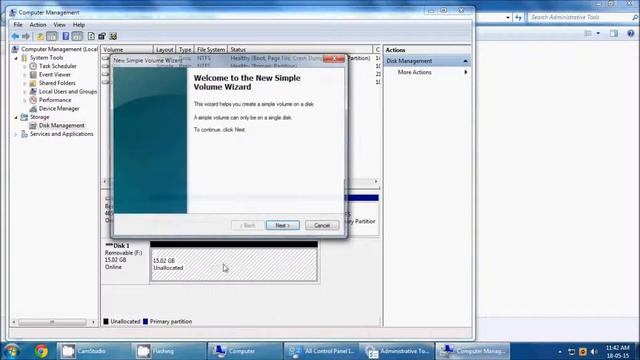This screenshot has width=640, height=360.
Task: Click the Shared Folders icon in tree
Action: 33,83
